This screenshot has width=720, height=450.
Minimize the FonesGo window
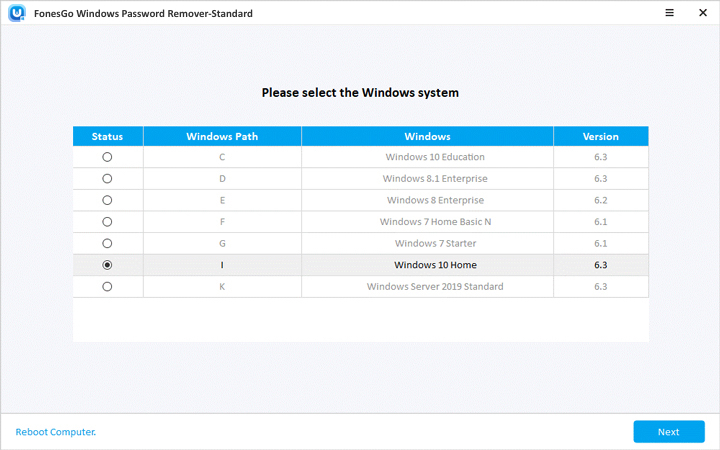(670, 14)
